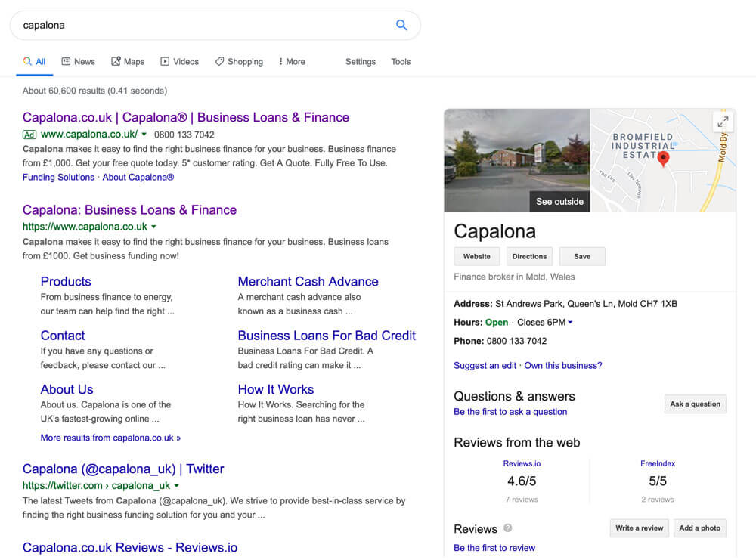Open search Settings
Viewport: 756px width, 560px height.
[360, 62]
